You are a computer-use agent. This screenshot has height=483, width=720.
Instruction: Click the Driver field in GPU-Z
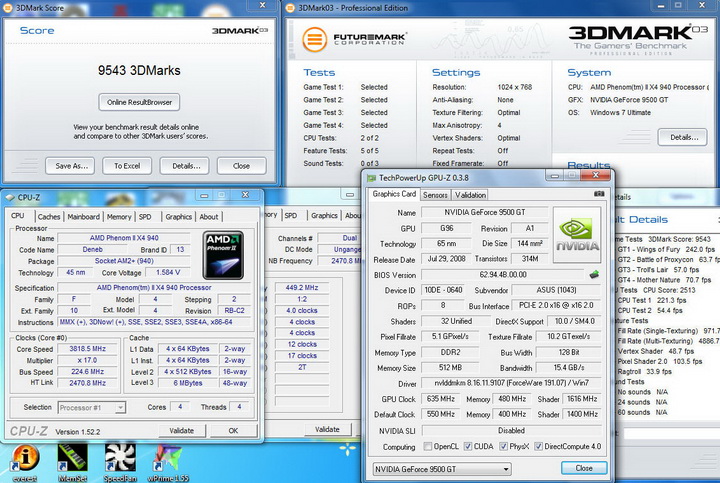[511, 382]
